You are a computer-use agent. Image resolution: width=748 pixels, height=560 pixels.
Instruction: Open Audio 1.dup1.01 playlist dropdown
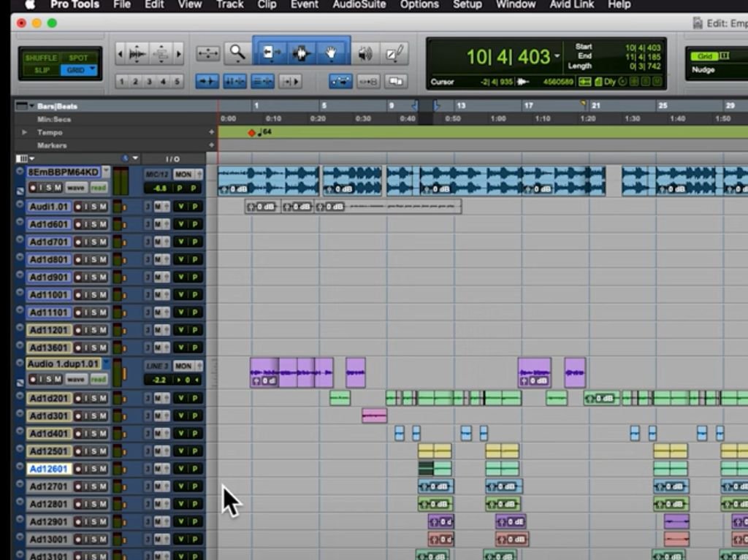coord(106,364)
